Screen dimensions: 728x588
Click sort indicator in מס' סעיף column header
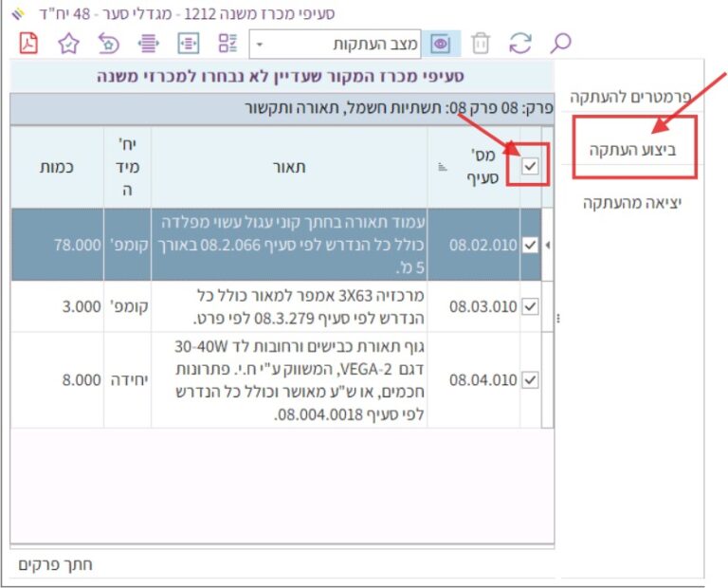coord(441,167)
